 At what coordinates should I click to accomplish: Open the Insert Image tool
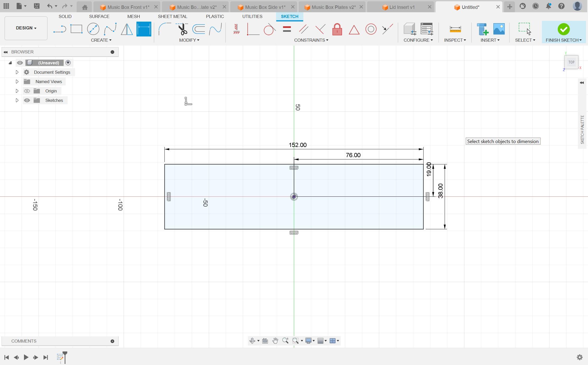point(499,29)
